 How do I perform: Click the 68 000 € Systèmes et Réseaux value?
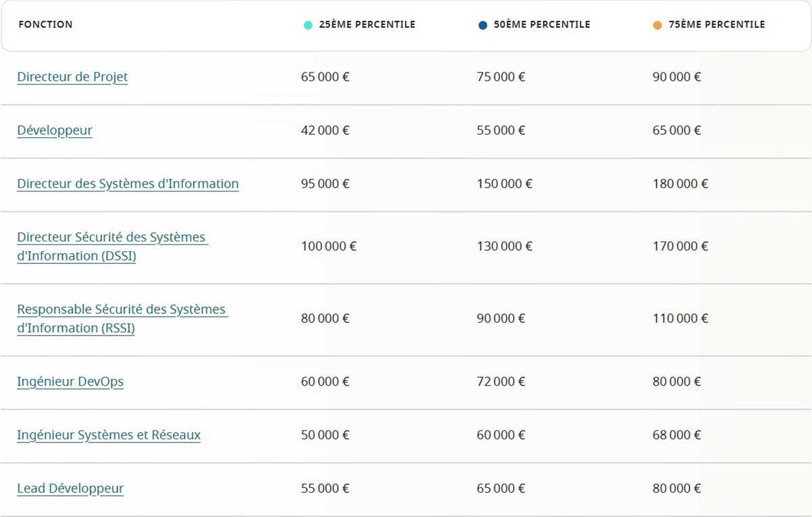677,435
